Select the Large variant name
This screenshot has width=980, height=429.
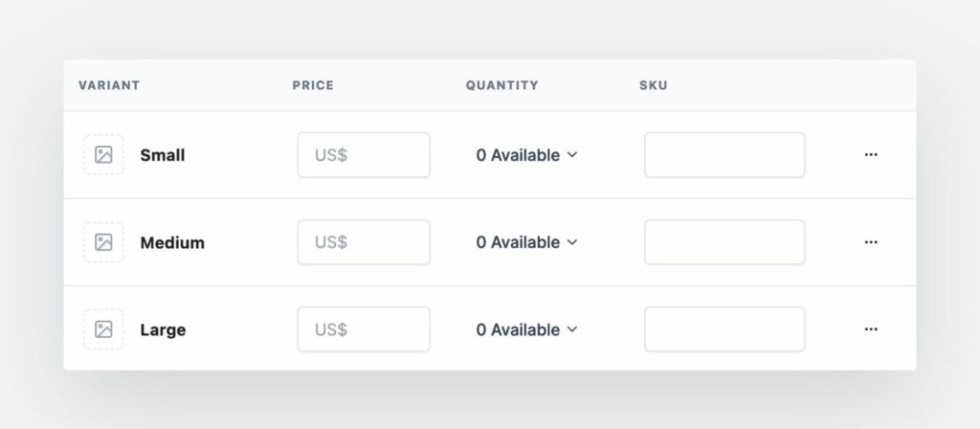pos(163,329)
